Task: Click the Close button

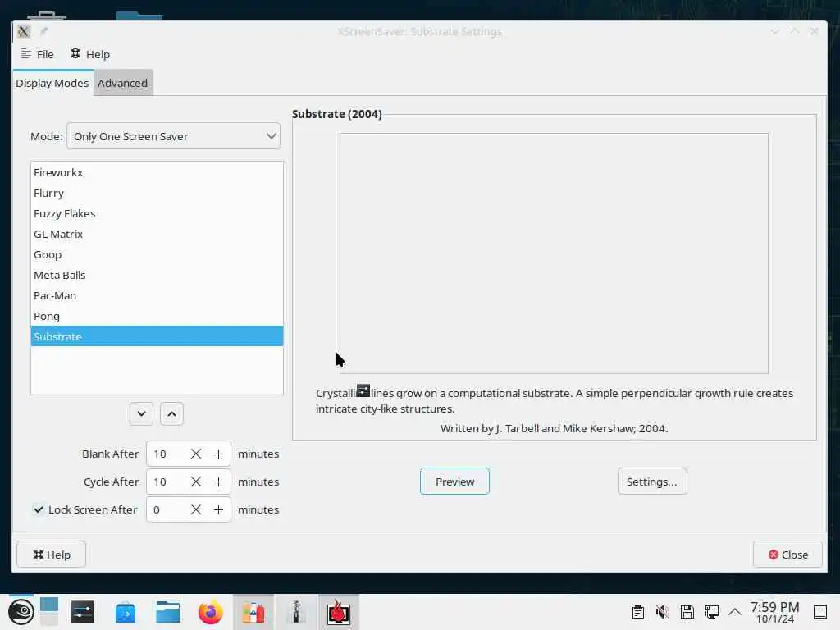Action: (787, 555)
